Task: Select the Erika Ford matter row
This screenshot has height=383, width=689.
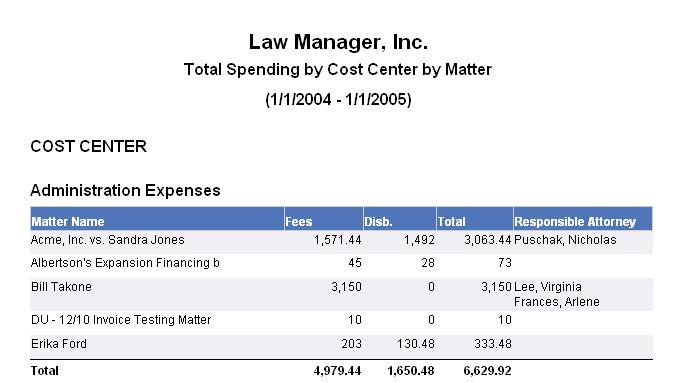Action: [x=341, y=343]
